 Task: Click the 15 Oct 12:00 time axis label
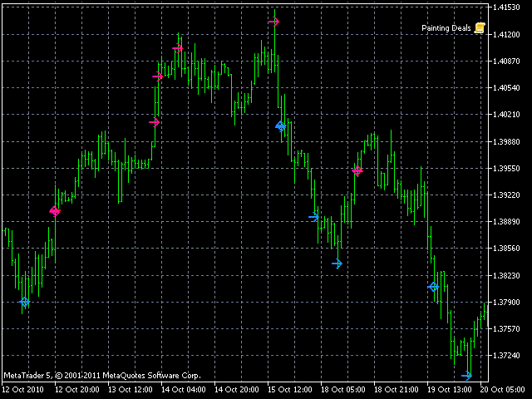coord(290,389)
